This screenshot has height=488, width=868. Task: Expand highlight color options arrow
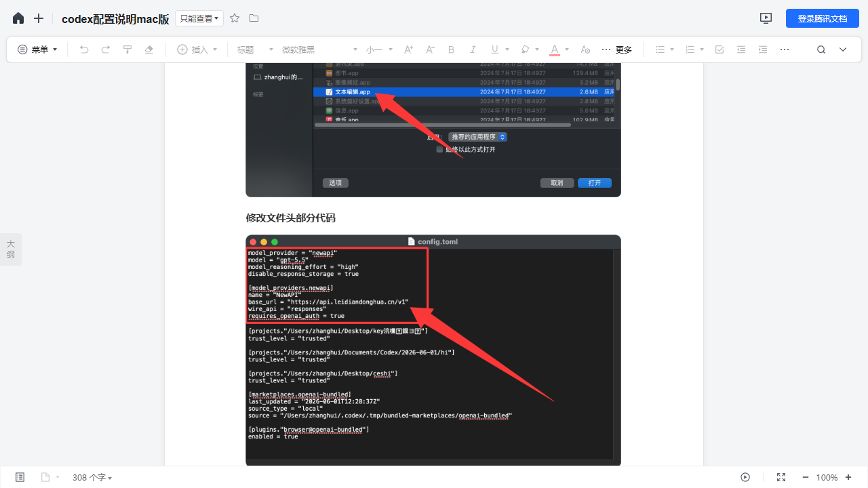click(x=537, y=49)
